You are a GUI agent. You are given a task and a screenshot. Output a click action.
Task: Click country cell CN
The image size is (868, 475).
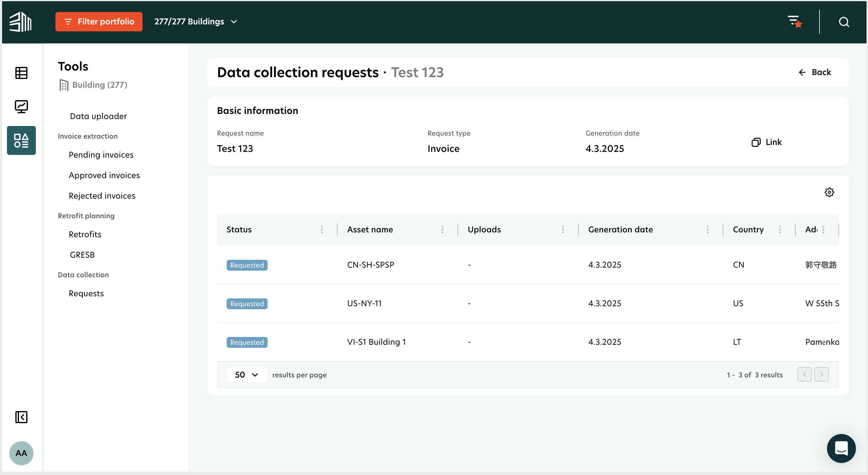coord(738,265)
